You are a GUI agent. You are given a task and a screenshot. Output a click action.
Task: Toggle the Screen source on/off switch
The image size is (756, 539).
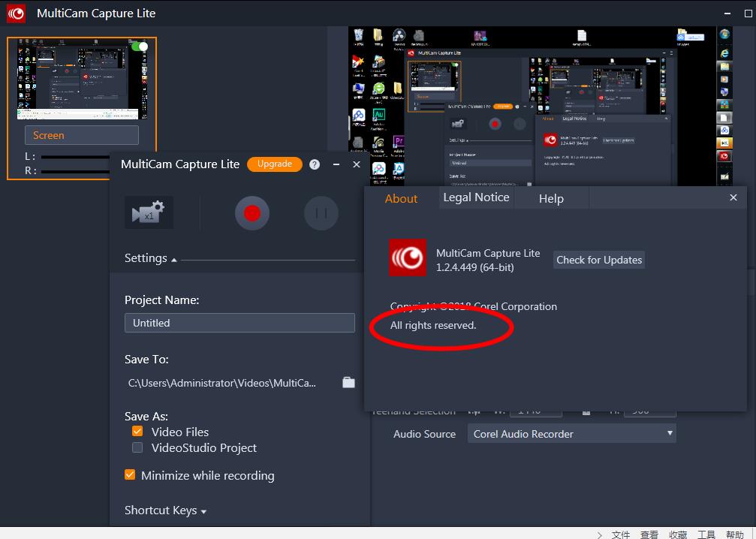[140, 47]
